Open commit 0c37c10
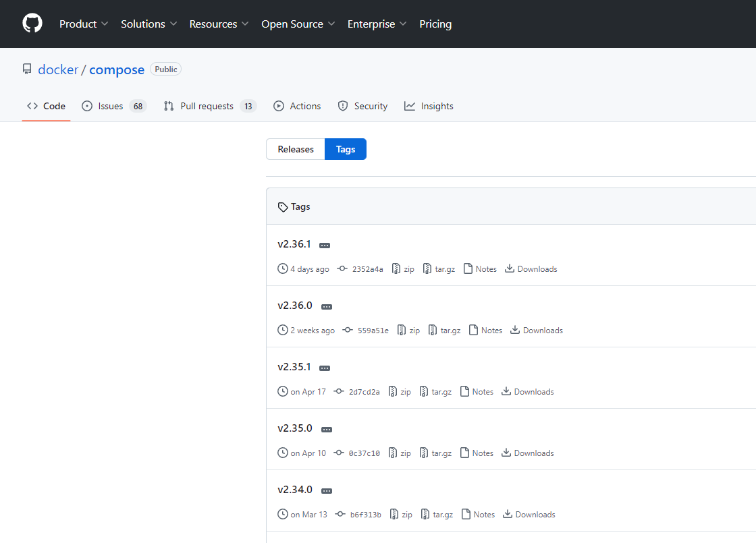Viewport: 756px width, 543px height. tap(357, 453)
